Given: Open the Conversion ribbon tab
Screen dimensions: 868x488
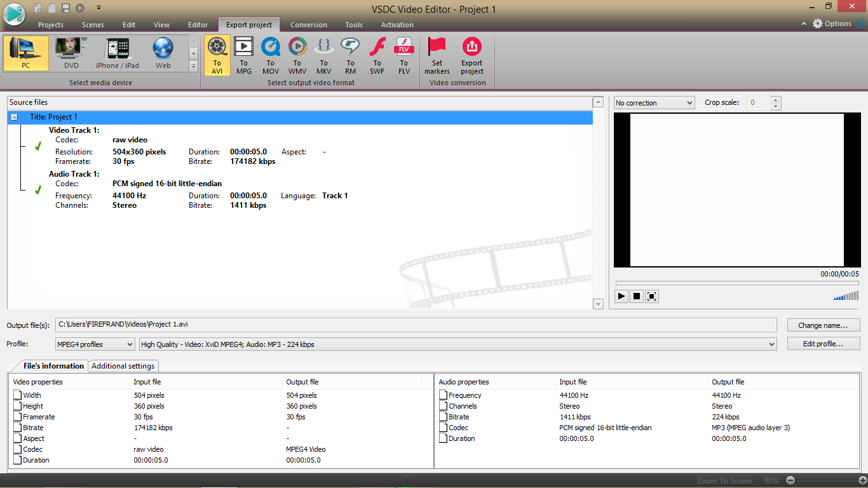Looking at the screenshot, I should (309, 25).
